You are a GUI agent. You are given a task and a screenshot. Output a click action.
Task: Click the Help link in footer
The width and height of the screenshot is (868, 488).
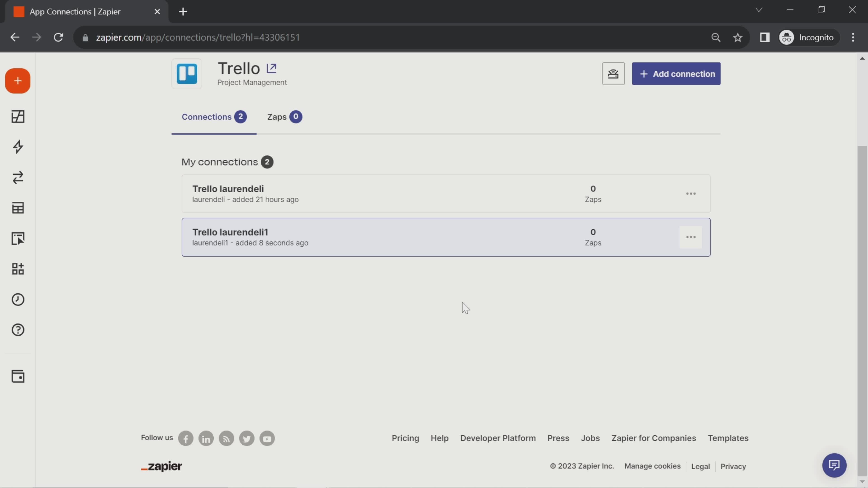click(439, 438)
